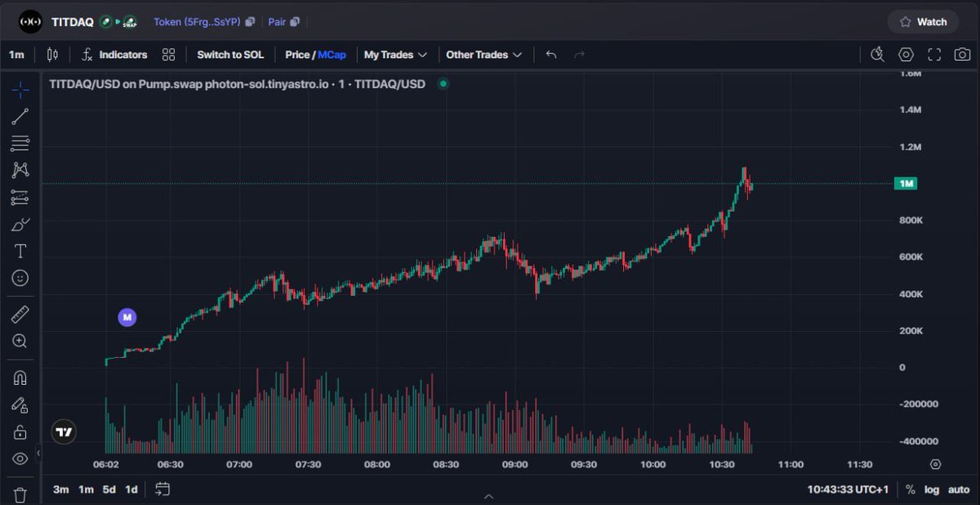Viewport: 980px width, 505px height.
Task: Click the green status dot beside the legend
Action: click(443, 83)
